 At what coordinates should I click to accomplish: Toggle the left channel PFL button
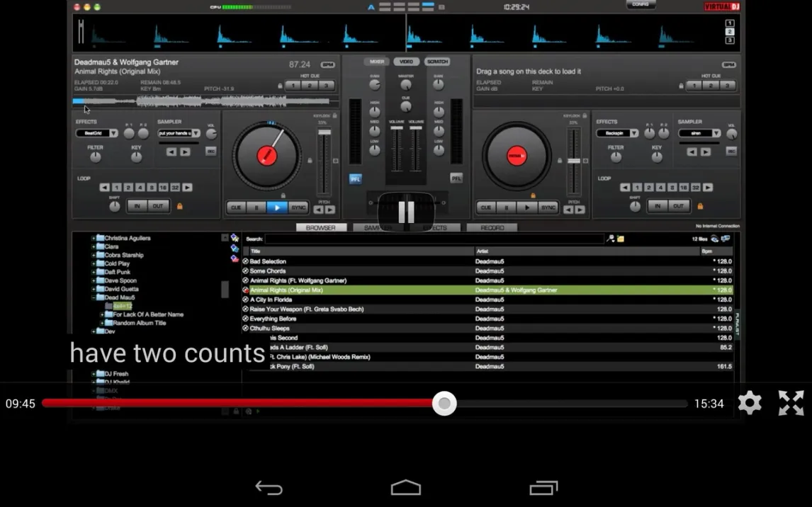click(355, 178)
